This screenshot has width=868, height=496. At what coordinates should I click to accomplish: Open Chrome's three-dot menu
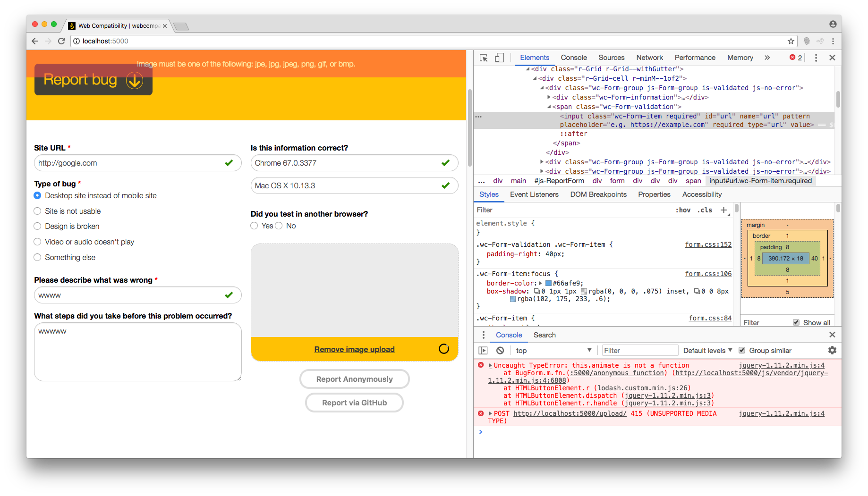point(833,41)
